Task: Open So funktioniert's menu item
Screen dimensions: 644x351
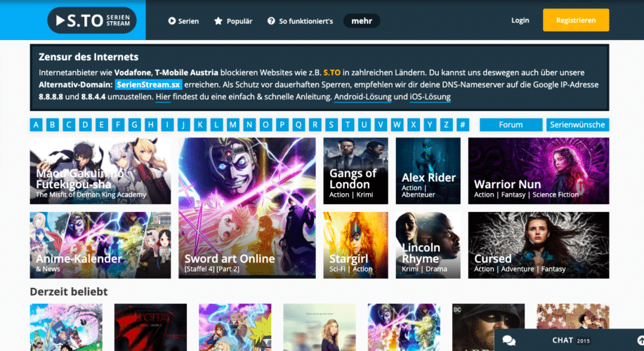Action: click(301, 21)
